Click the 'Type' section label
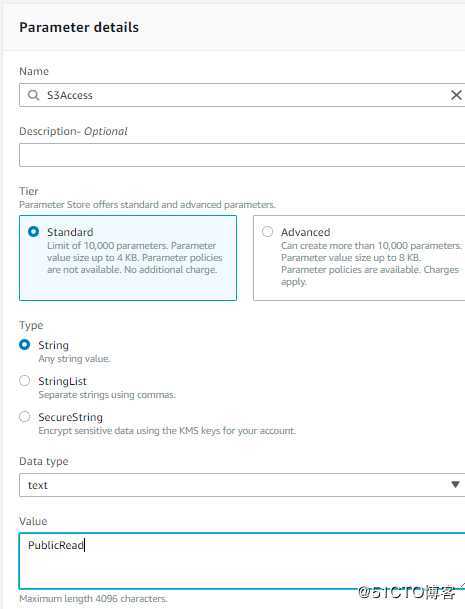The width and height of the screenshot is (465, 609). coord(31,325)
